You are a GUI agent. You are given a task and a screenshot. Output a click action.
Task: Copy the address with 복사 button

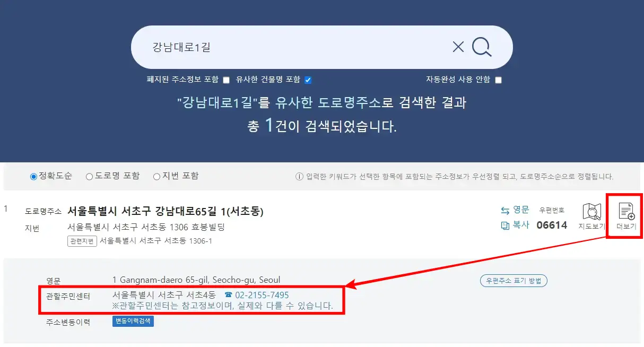515,225
